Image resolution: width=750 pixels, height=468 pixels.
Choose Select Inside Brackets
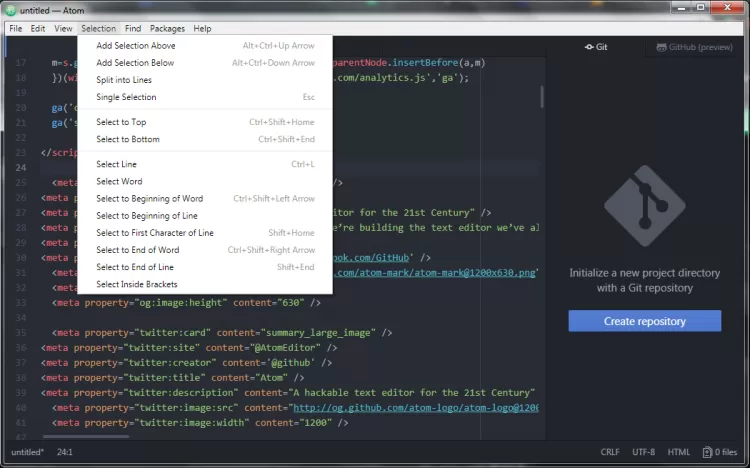205,284
